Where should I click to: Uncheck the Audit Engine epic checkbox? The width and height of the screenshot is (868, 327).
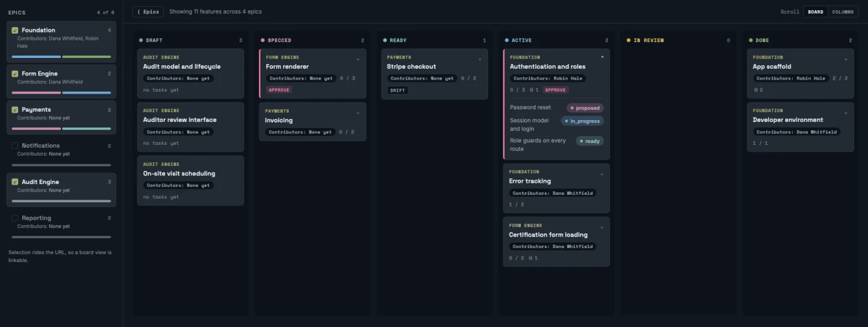point(15,182)
